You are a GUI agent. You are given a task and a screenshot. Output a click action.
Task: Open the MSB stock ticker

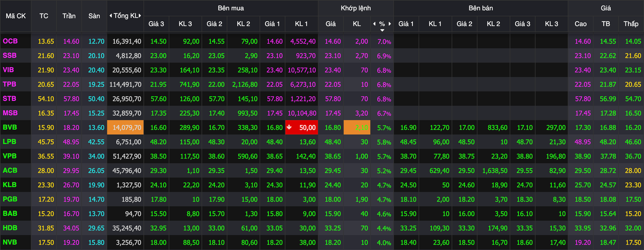pyautogui.click(x=10, y=113)
